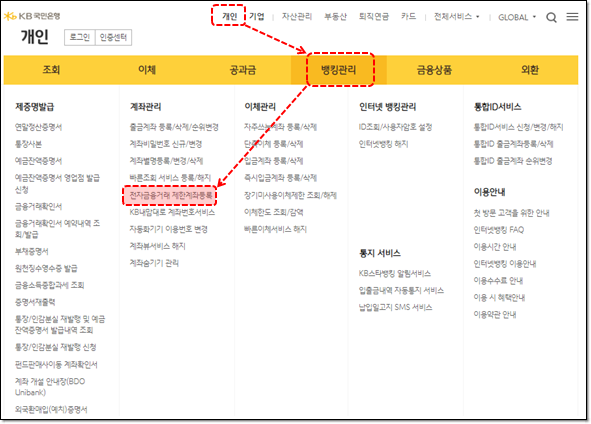Switch to the 뱅킹관리 tab
Image resolution: width=591 pixels, height=424 pixels.
point(338,70)
